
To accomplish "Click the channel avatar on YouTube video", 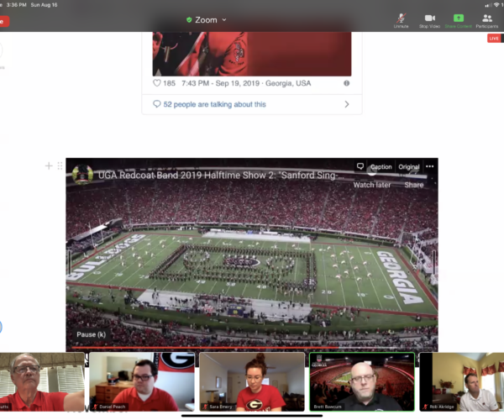I will (x=82, y=175).
